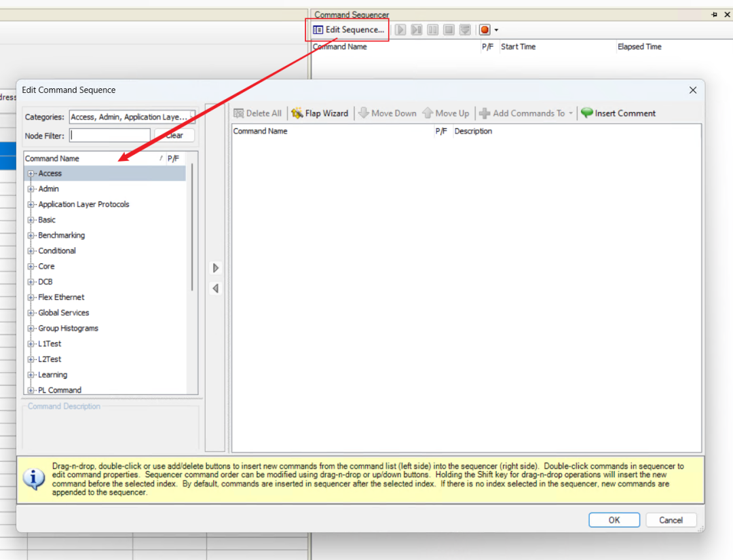Screen dimensions: 733x560
Task: Click the Edit Sequence toolbar button
Action: (x=348, y=30)
